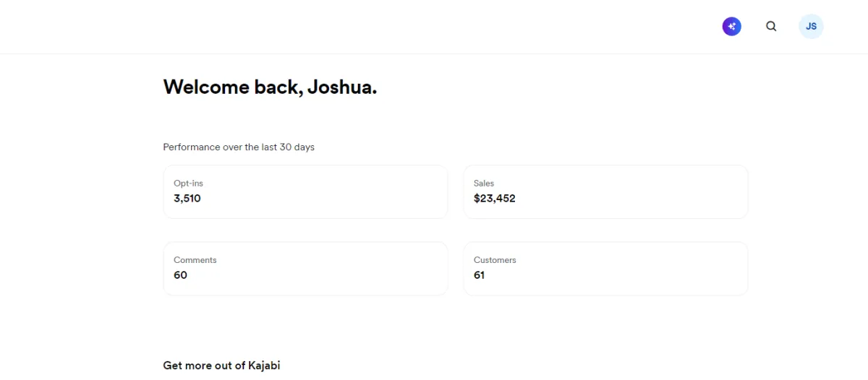Screen dimensions: 868x380
Task: Open the Sales performance card
Action: tap(605, 191)
